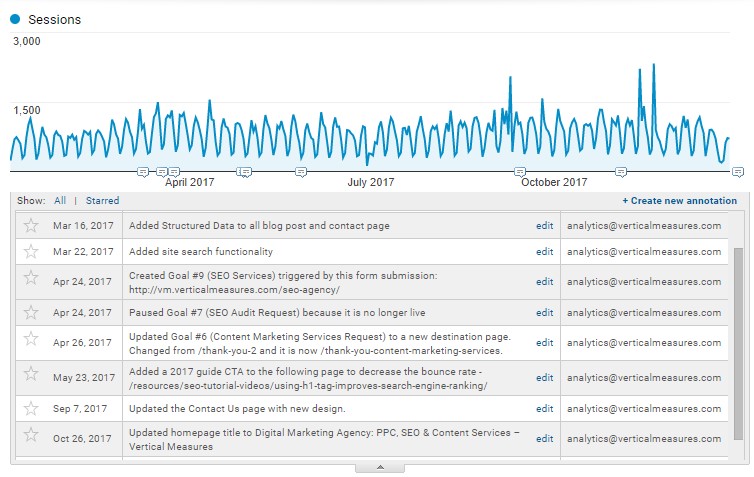The width and height of the screenshot is (754, 477).
Task: Select the Oct 26, 2017 date cell
Action: pos(82,439)
